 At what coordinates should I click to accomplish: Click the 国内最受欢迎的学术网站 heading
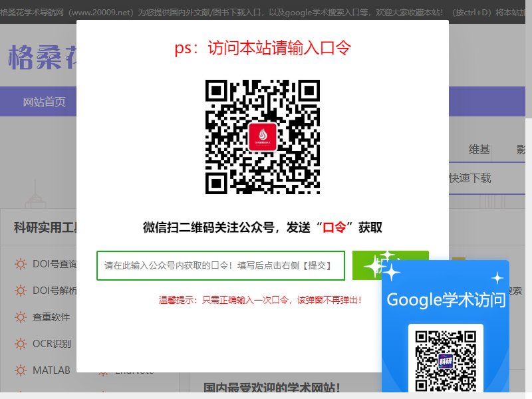271,388
